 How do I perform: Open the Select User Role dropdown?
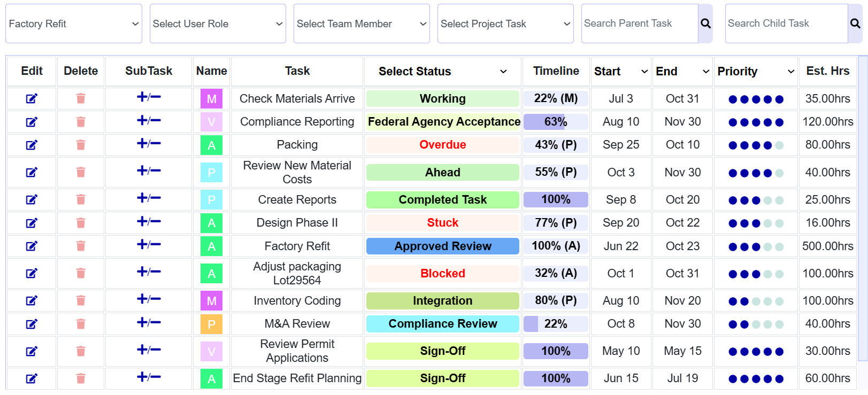[218, 24]
